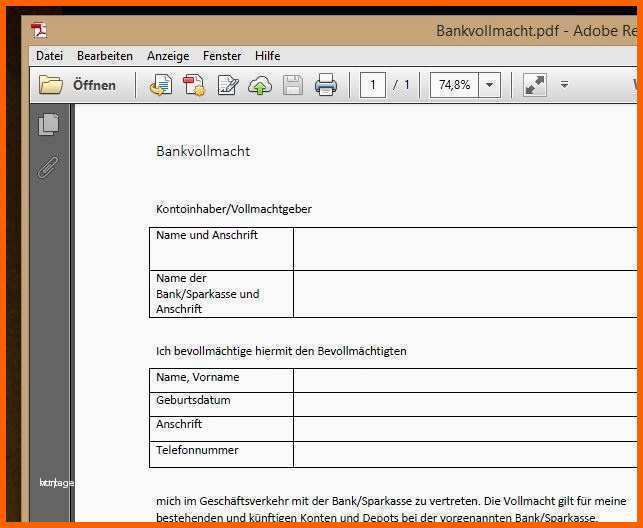Open the Bearbeiten menu
The width and height of the screenshot is (643, 528).
pos(105,56)
